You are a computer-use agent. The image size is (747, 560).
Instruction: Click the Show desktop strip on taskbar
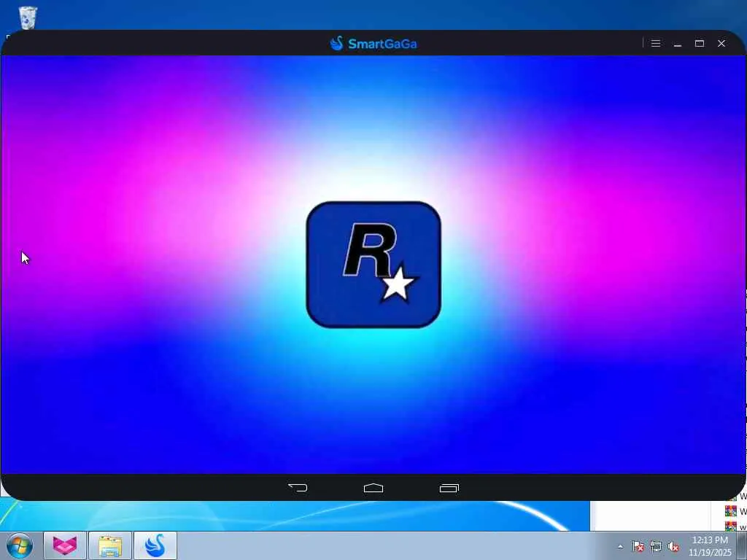[x=742, y=545]
